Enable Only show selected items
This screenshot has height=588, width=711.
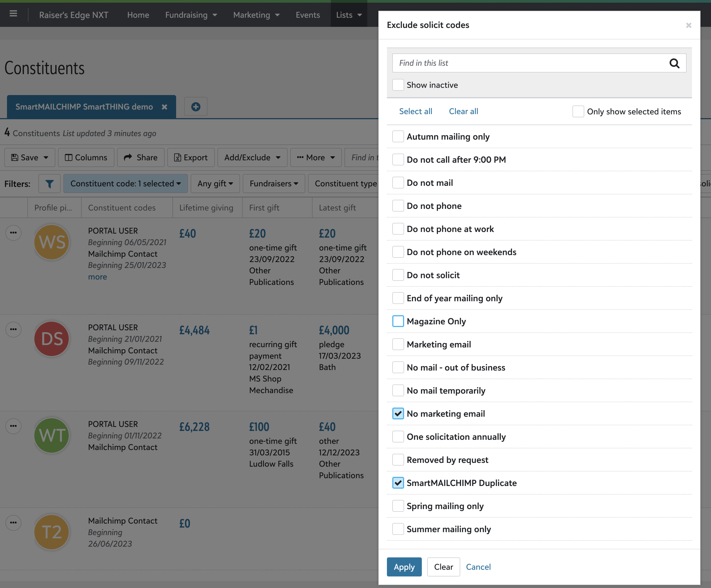(x=578, y=111)
